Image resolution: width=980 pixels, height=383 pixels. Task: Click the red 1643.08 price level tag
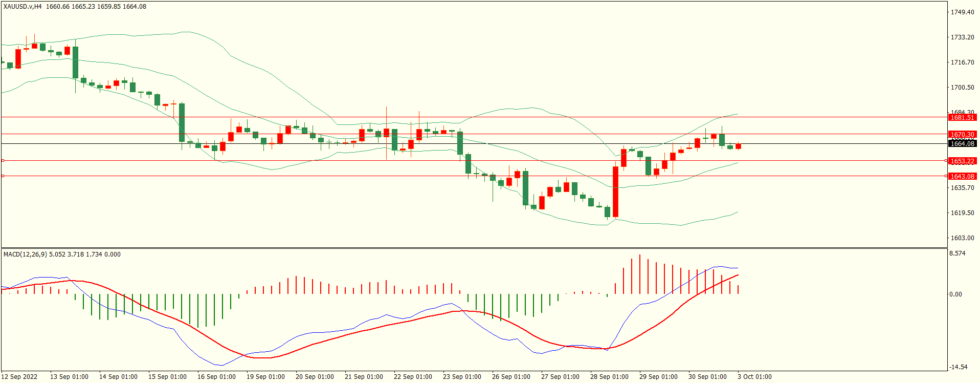(x=962, y=177)
